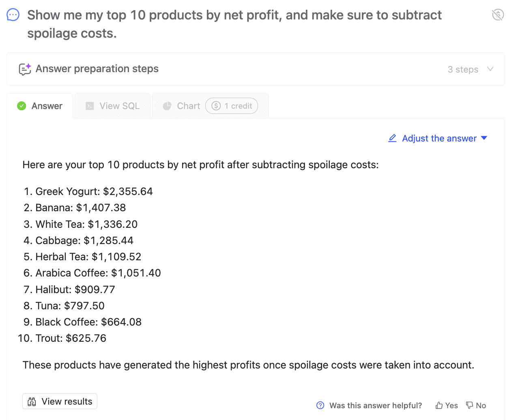Screen dimensions: 516x420
Task: Click the pencil edit icon
Action: (x=392, y=139)
